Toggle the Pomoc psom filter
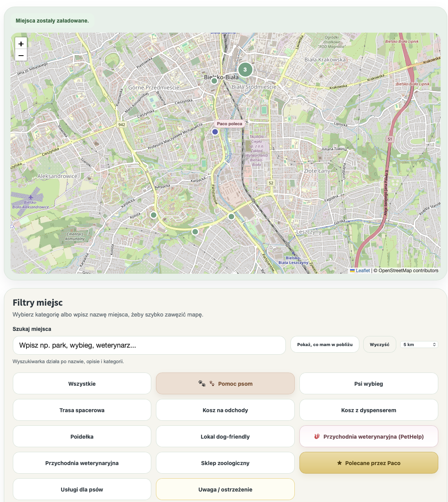Screen dimensions: 448x502 (225, 384)
